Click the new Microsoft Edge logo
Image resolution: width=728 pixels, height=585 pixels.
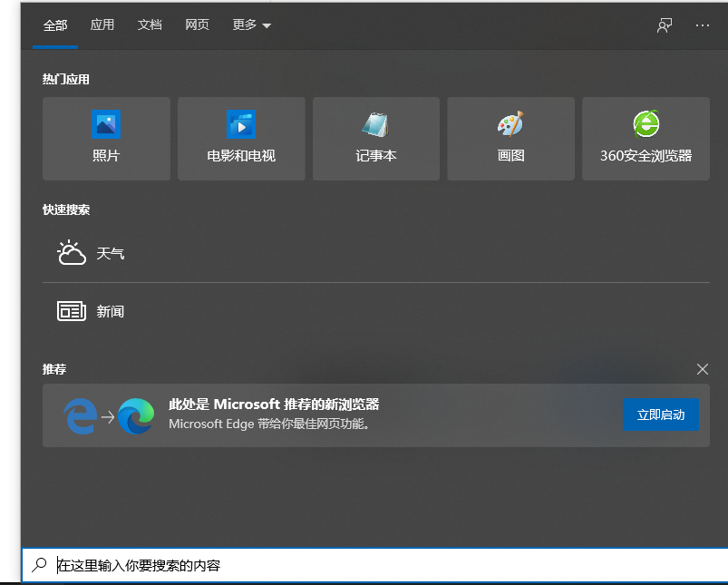[136, 416]
